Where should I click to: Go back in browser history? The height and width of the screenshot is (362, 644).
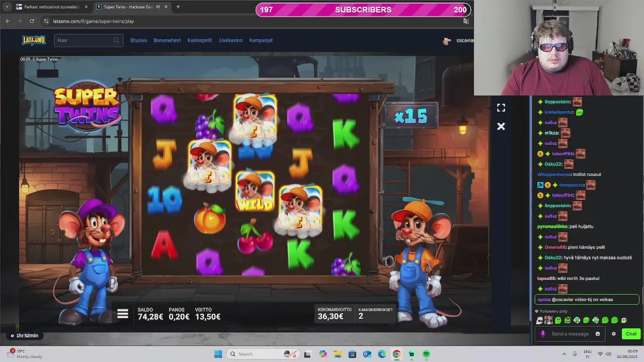[8, 21]
